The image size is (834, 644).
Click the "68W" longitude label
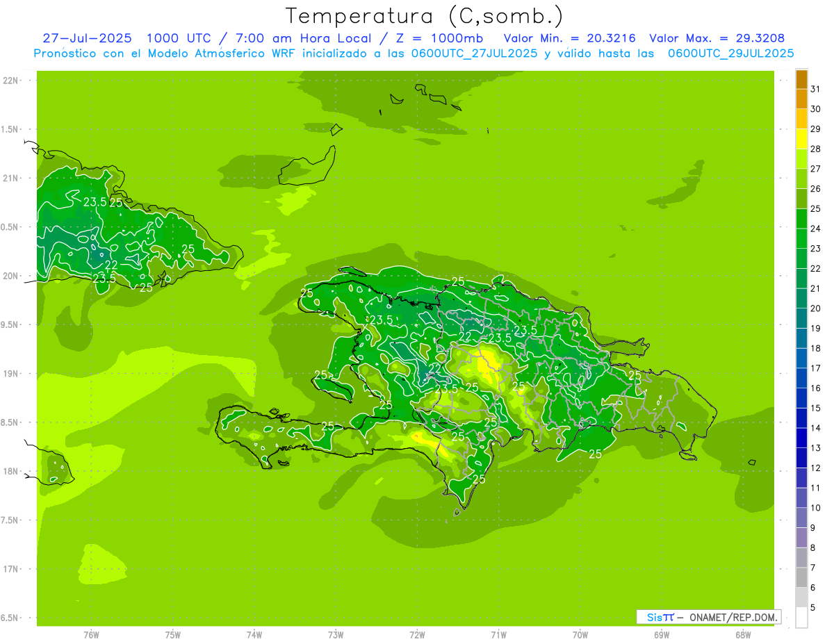pos(743,634)
